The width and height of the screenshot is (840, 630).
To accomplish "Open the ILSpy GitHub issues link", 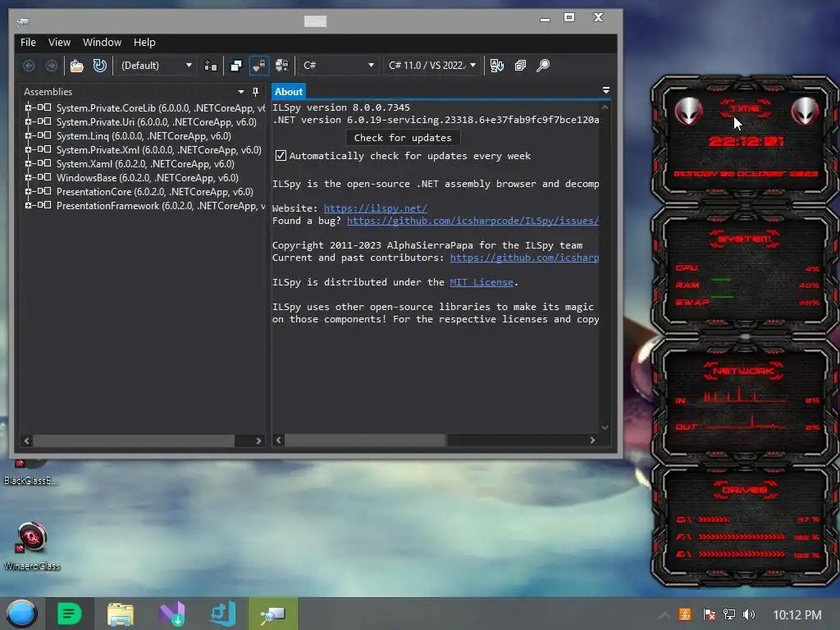I will coord(472,221).
